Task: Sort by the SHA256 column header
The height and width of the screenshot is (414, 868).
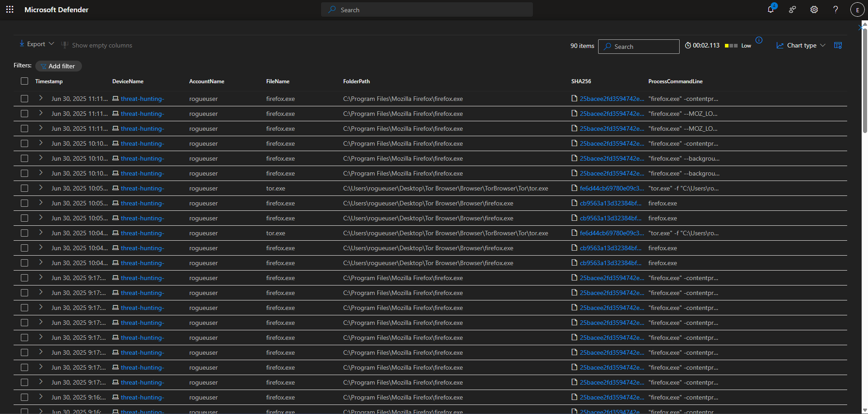Action: coord(581,81)
